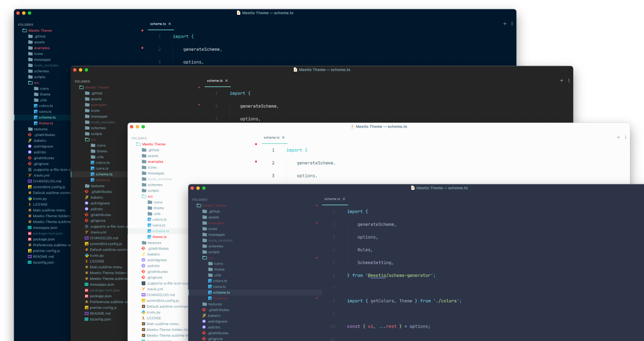This screenshot has height=341, width=644.
Task: Click the new tab plus icon in the first dark blue window
Action: pos(505,24)
